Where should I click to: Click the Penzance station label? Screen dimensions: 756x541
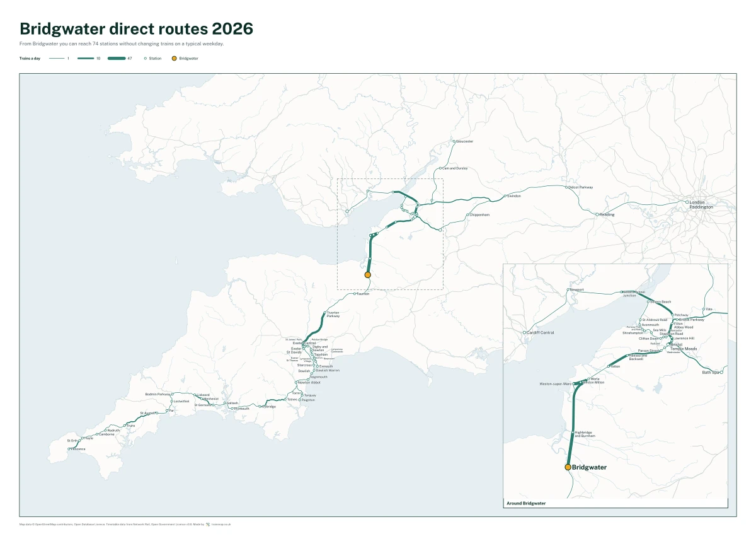pos(78,449)
